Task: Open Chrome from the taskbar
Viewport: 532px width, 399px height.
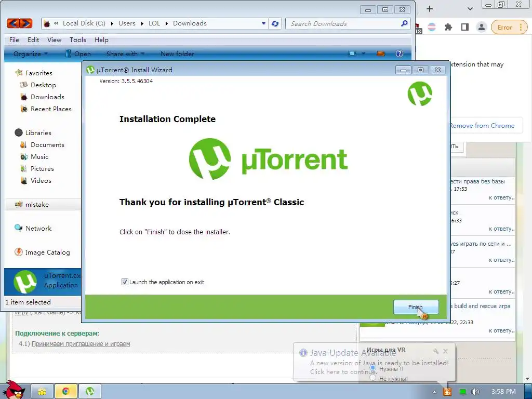Action: 65,392
